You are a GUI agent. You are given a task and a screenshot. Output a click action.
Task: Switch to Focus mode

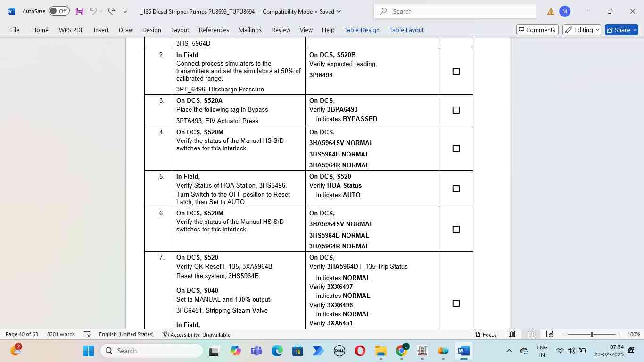click(x=486, y=334)
